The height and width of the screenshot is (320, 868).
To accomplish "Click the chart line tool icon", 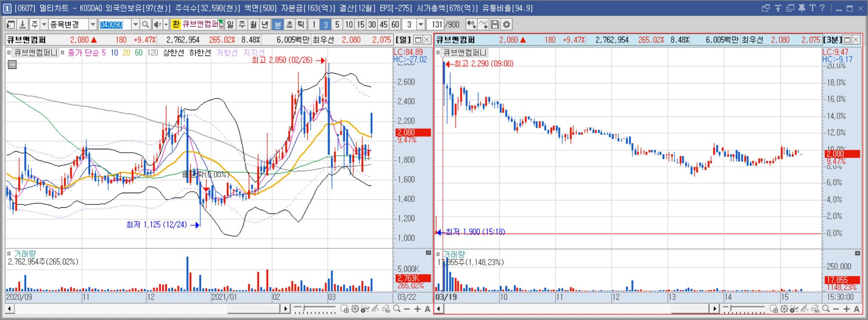I will click(x=483, y=24).
